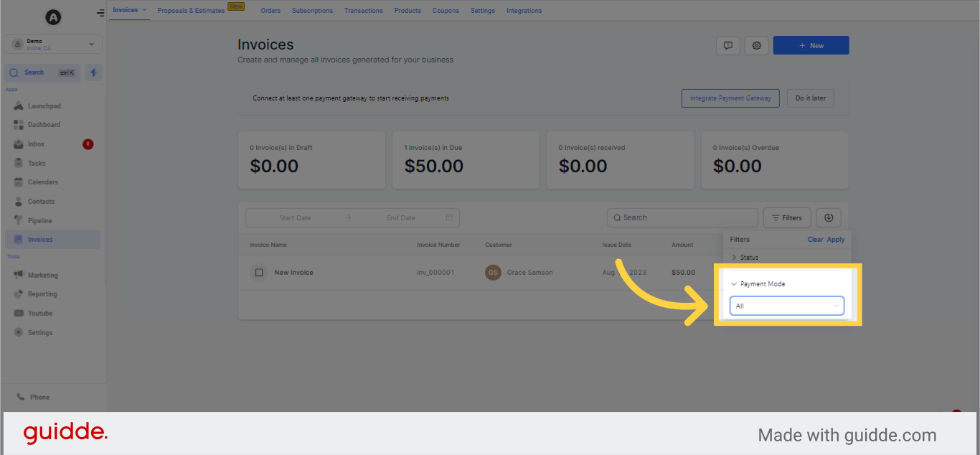Click the Integrate Payment Gateway button
This screenshot has width=980, height=455.
click(730, 98)
